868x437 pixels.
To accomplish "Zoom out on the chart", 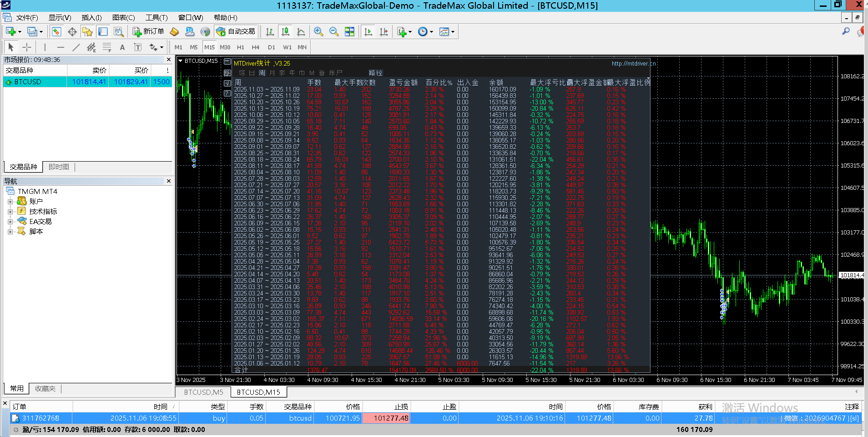I will [334, 31].
